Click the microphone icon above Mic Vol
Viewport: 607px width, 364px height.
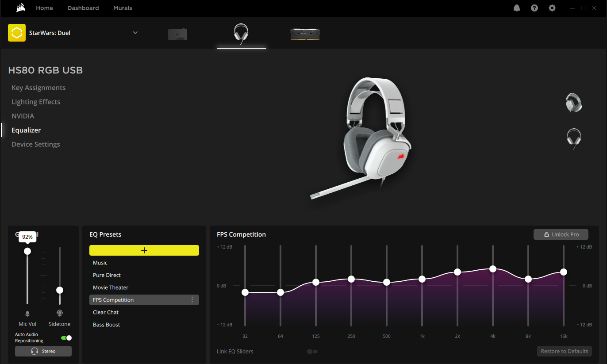(x=27, y=314)
